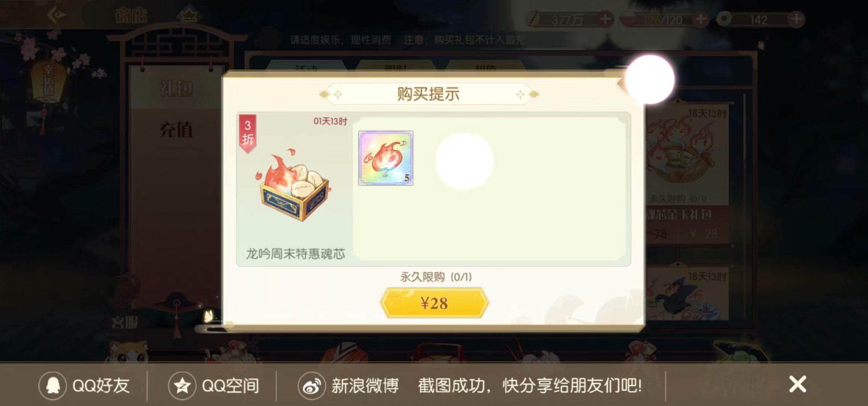
Task: Buy the pack with the ¥28 button
Action: (x=434, y=303)
